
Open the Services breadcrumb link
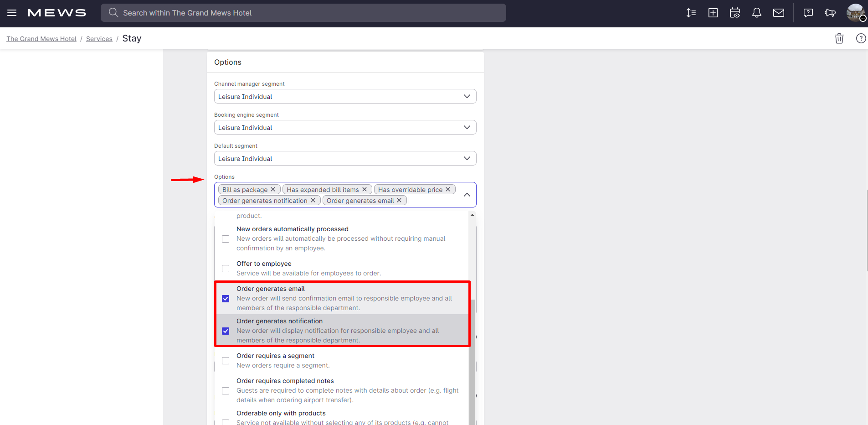click(99, 38)
